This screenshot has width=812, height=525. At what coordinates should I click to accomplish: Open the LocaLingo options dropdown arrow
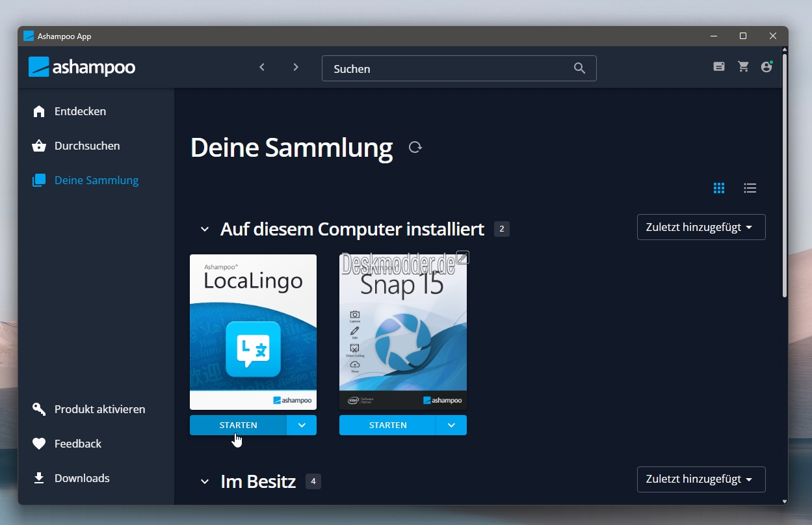(x=302, y=425)
